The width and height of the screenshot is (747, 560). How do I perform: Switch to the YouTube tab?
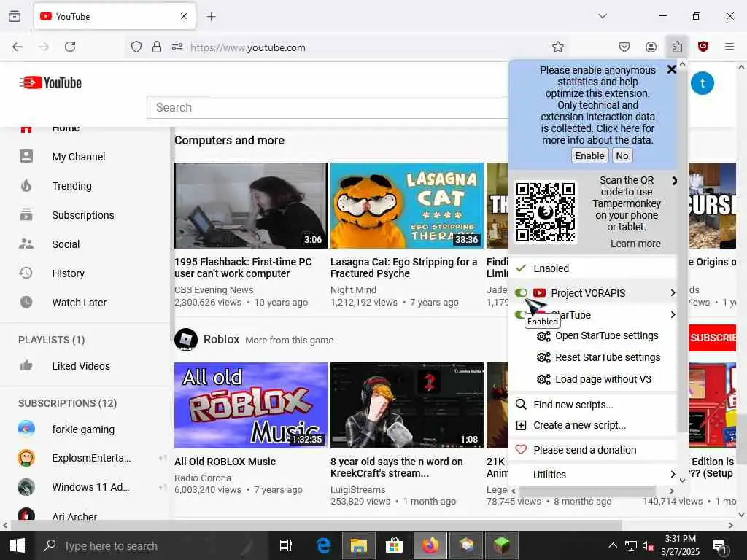[x=115, y=17]
